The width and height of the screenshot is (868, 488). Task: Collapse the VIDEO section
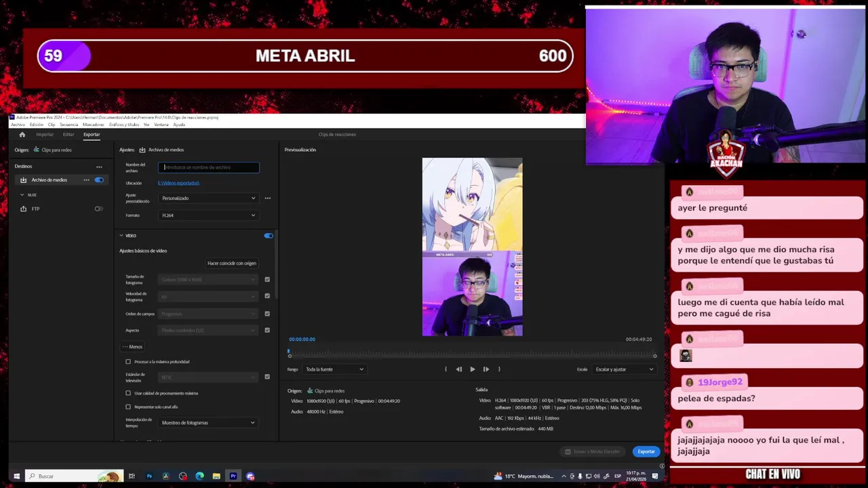click(121, 236)
